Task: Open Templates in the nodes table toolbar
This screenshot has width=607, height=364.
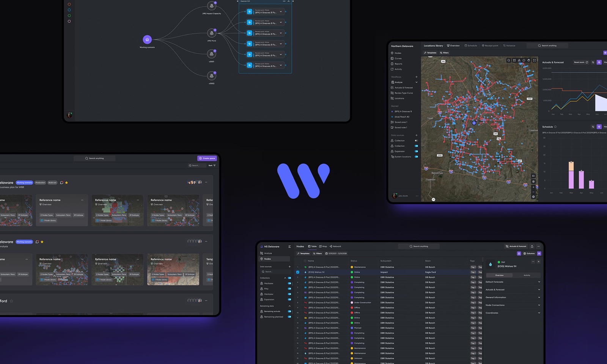Action: pyautogui.click(x=303, y=253)
